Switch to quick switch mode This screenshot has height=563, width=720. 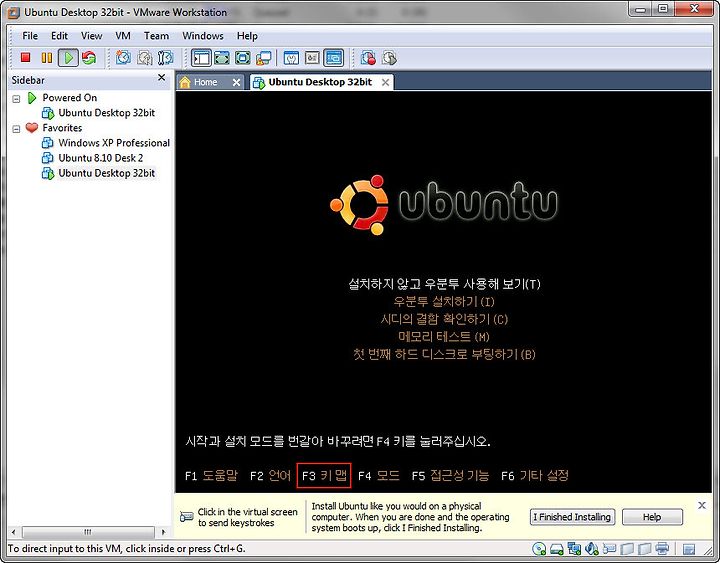pyautogui.click(x=222, y=58)
